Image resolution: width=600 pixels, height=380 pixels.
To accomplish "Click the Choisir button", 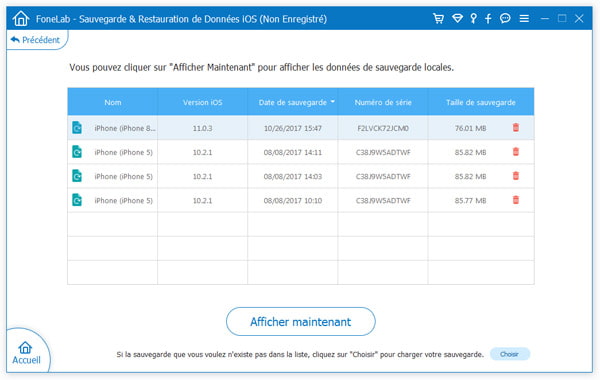I will tap(509, 354).
